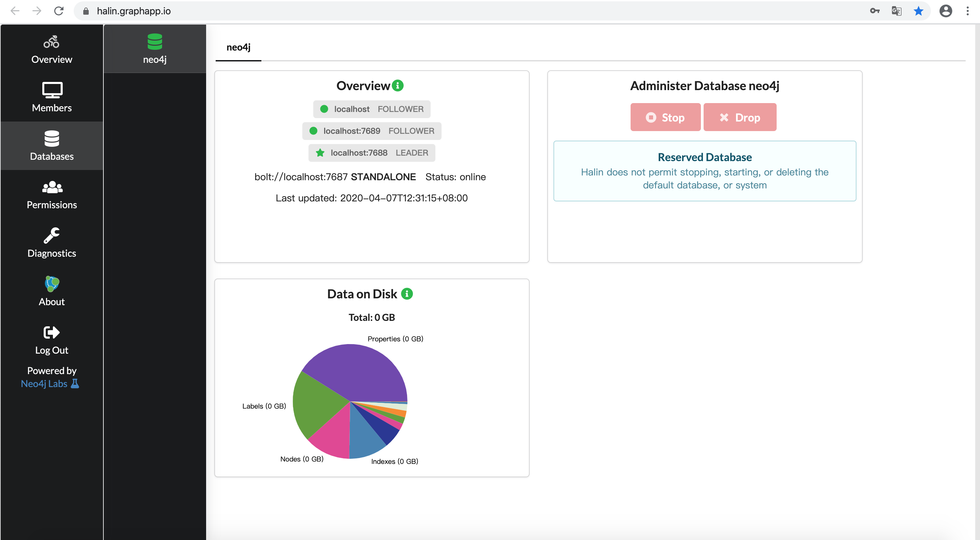980x540 pixels.
Task: Click the Data on Disk info icon
Action: [x=407, y=294]
